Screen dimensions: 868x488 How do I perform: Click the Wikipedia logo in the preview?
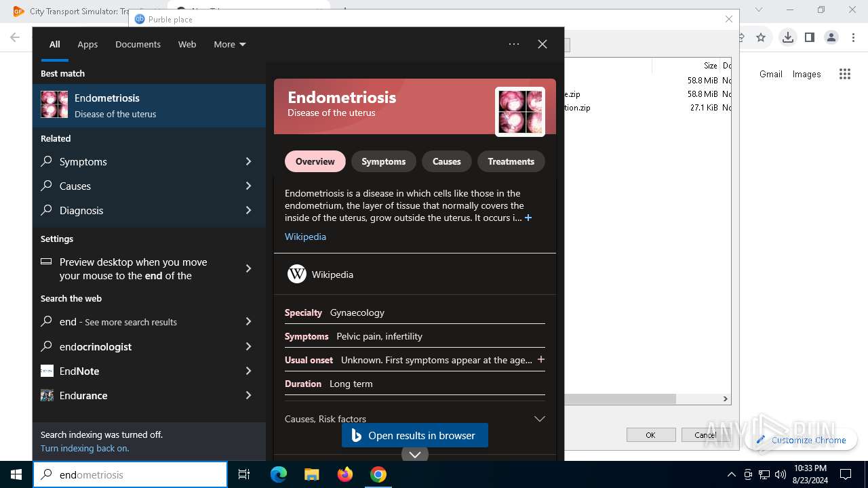pyautogui.click(x=297, y=274)
